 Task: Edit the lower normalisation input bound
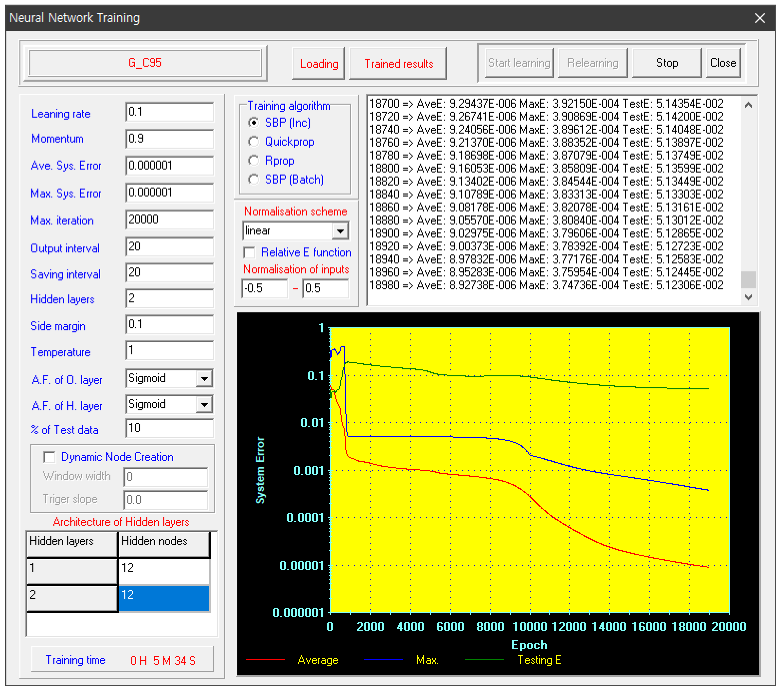click(x=265, y=289)
